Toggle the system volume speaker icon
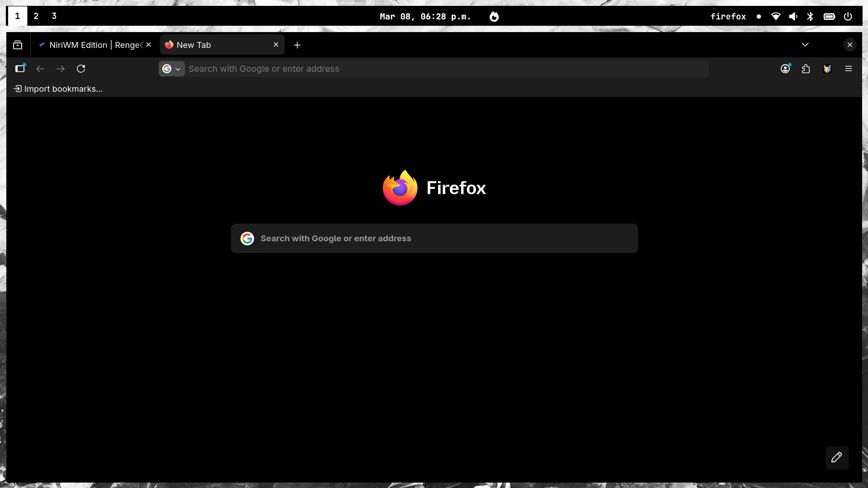 click(x=793, y=17)
